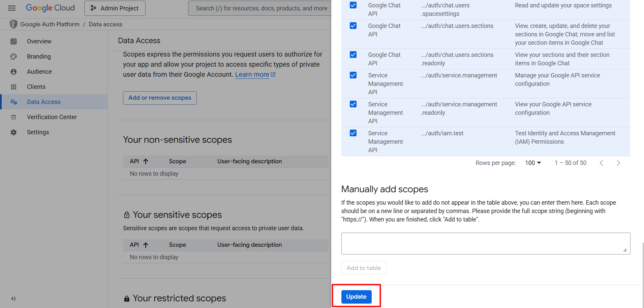Click the Clients grid icon

13,87
